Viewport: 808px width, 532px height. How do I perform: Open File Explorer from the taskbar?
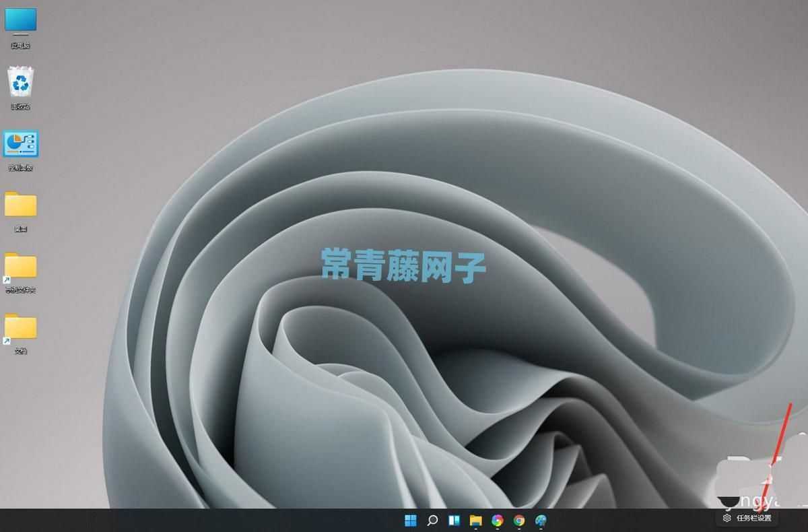[x=475, y=520]
